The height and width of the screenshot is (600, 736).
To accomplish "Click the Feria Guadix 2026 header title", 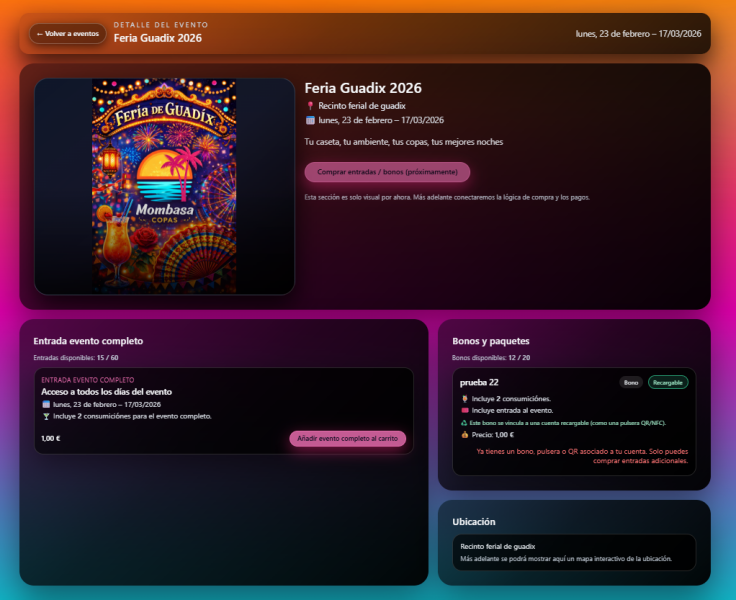I will point(158,39).
